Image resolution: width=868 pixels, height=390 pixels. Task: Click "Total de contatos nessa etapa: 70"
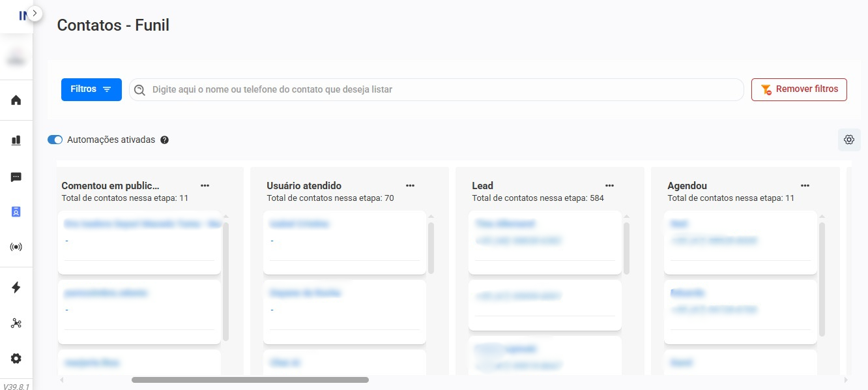pyautogui.click(x=330, y=198)
